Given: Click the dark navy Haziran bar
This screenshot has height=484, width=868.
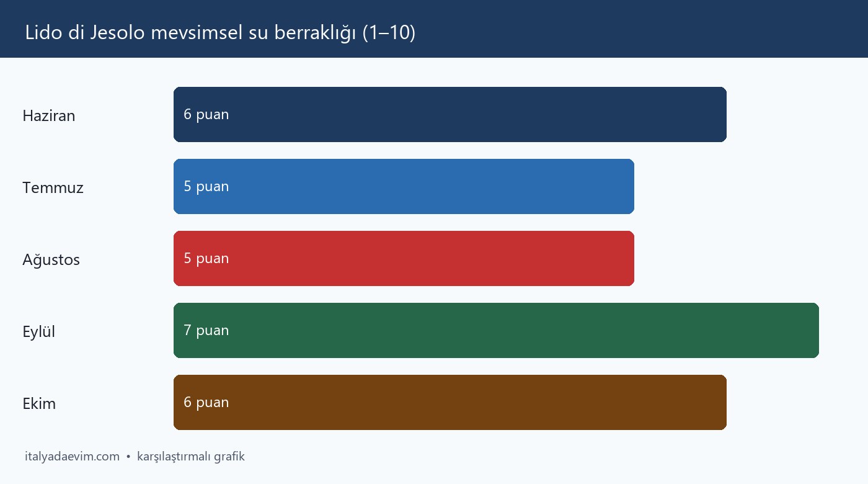Looking at the screenshot, I should click(450, 114).
